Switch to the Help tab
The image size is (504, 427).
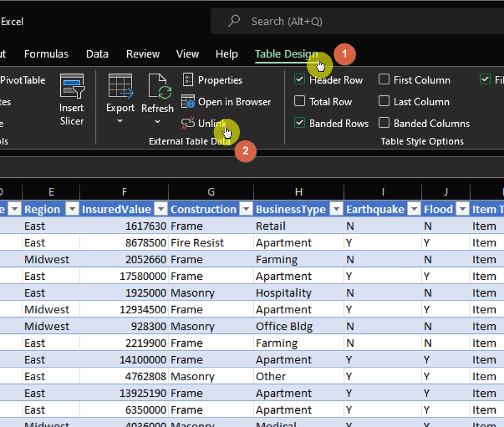pyautogui.click(x=226, y=54)
